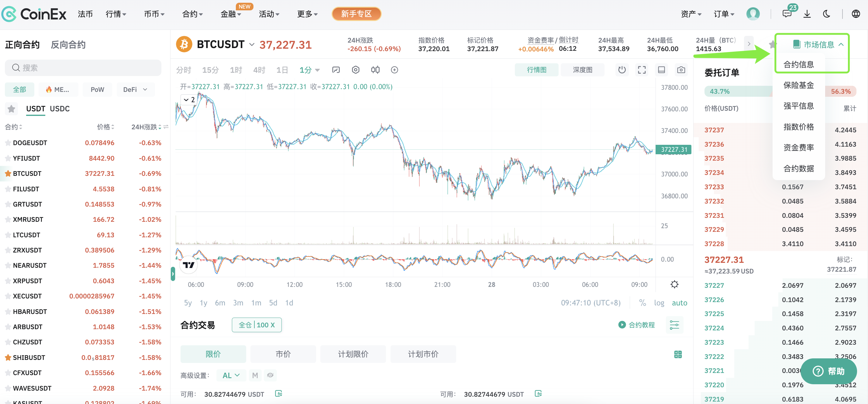Collapse left panel side handle
Image resolution: width=868 pixels, height=404 pixels.
click(173, 274)
